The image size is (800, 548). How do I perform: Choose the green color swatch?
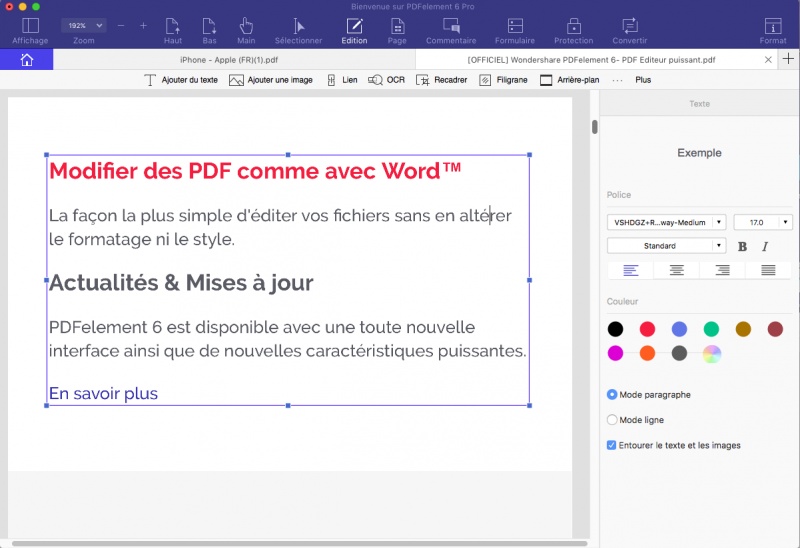(711, 329)
